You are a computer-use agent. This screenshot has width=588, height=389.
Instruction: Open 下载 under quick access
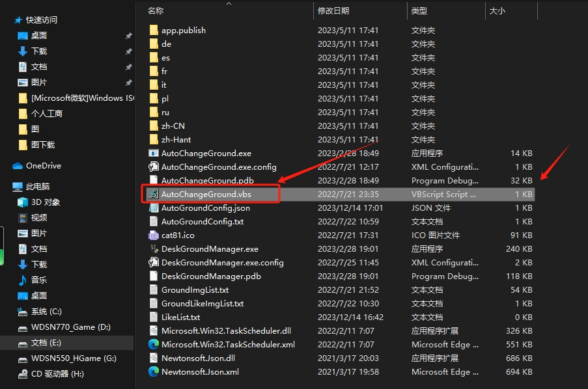click(x=39, y=51)
